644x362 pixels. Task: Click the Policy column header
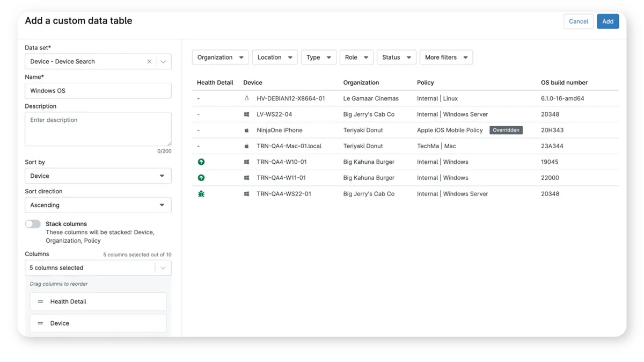426,83
